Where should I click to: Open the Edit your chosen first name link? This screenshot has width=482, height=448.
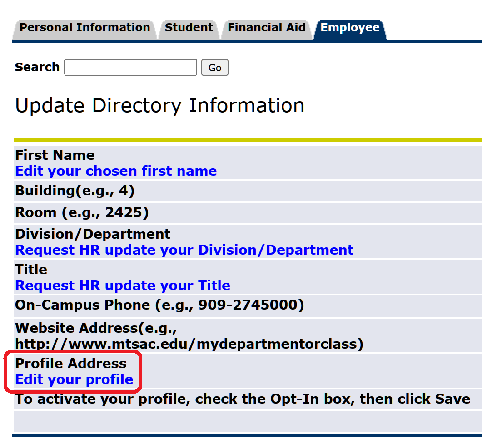click(x=116, y=171)
